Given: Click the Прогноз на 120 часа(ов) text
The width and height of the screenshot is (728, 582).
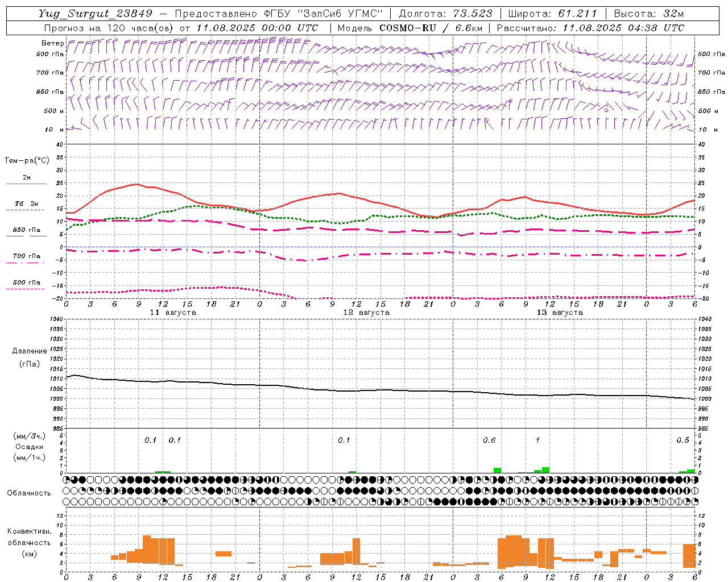Looking at the screenshot, I should tap(109, 28).
